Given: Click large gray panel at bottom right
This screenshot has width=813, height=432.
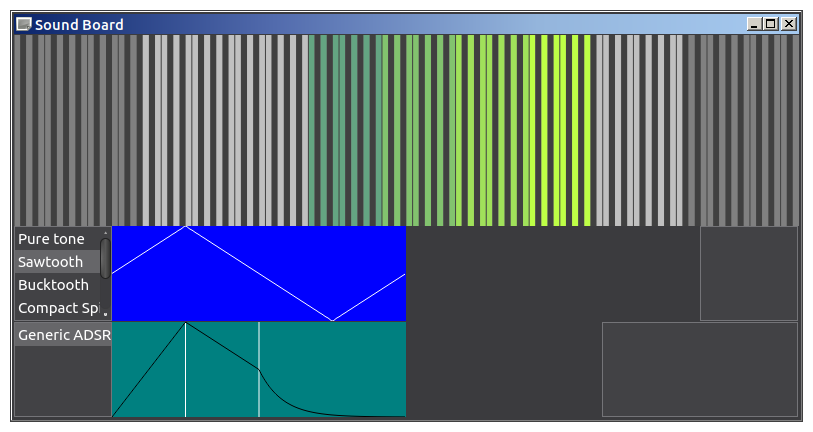Looking at the screenshot, I should click(x=699, y=369).
